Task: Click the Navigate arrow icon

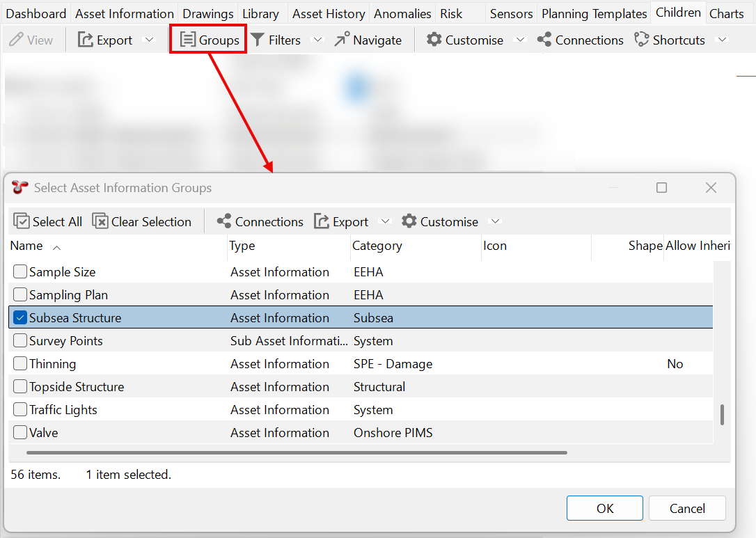Action: tap(342, 40)
